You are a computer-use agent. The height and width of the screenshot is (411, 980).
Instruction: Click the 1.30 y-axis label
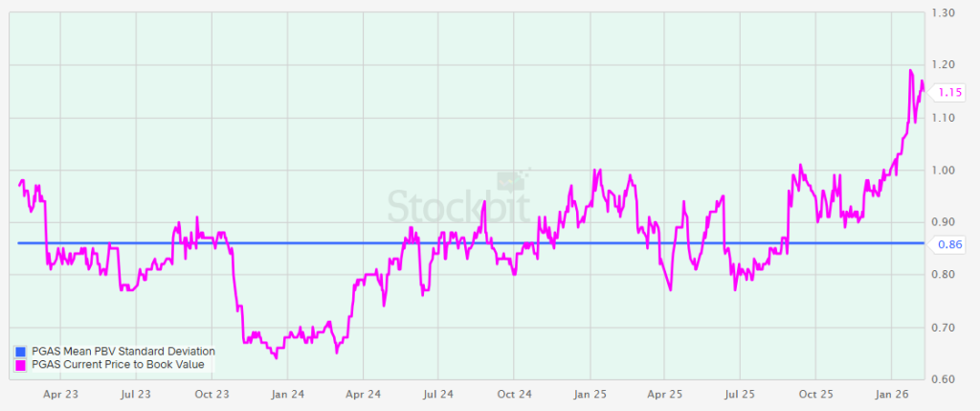(949, 13)
